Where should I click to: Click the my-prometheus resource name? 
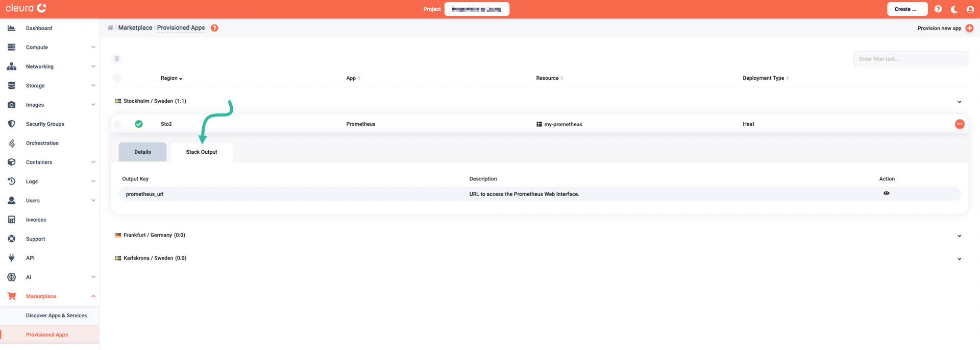pyautogui.click(x=563, y=124)
